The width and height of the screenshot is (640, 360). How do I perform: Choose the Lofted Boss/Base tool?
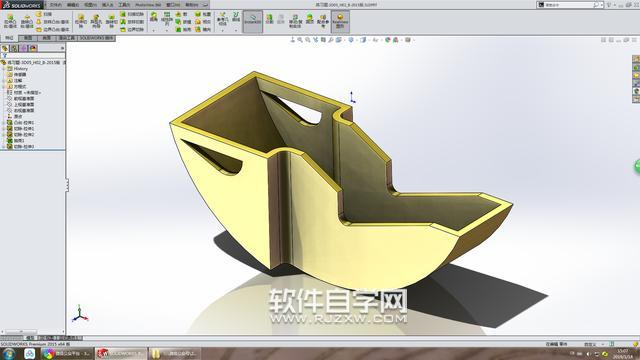pyautogui.click(x=53, y=22)
